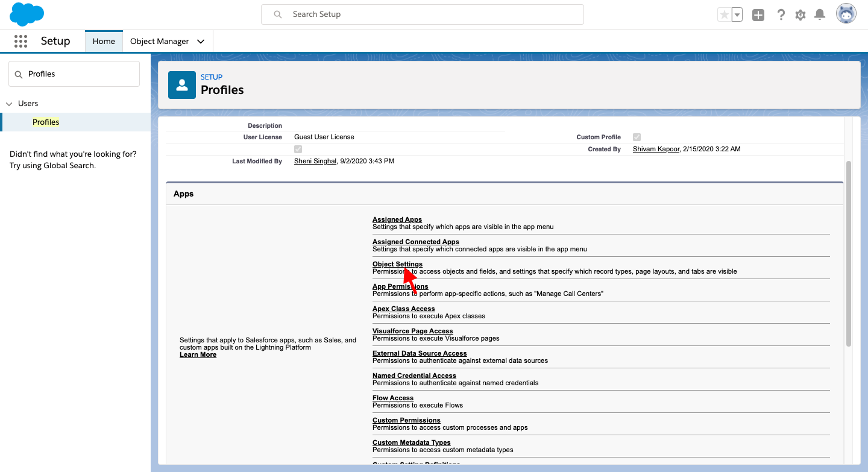Open the Flow Access link
This screenshot has height=472, width=868.
[393, 398]
